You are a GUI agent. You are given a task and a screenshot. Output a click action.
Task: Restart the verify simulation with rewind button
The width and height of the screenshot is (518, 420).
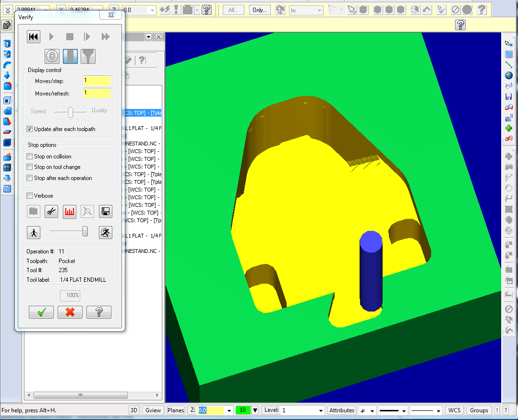click(33, 37)
